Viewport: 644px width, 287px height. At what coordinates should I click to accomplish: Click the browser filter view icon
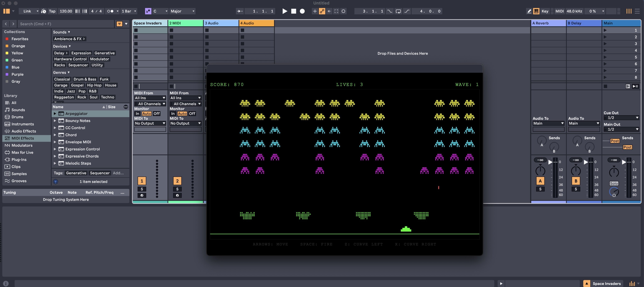[x=119, y=24]
